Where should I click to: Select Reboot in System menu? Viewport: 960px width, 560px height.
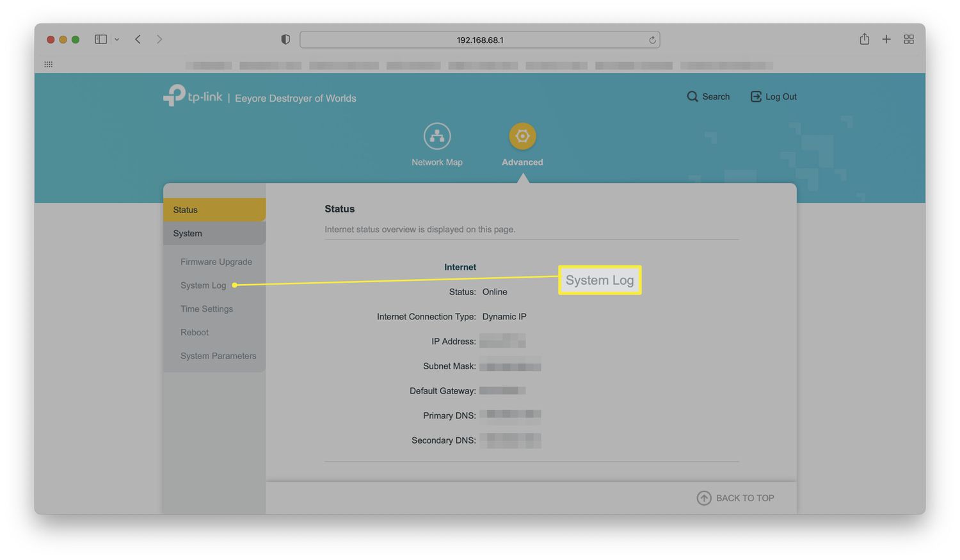(x=194, y=333)
